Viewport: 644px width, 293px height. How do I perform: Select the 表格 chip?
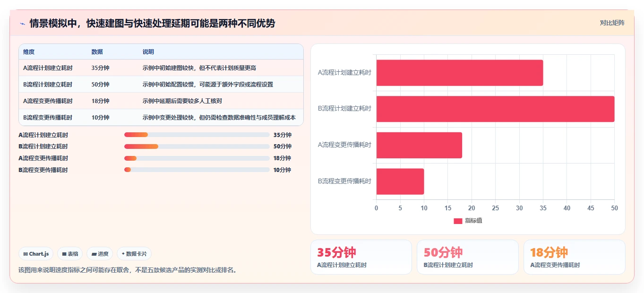pyautogui.click(x=70, y=254)
